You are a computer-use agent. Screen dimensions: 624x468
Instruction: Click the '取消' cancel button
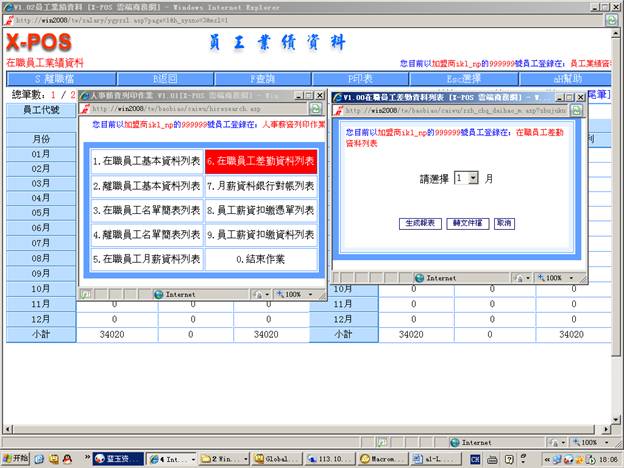[x=503, y=223]
